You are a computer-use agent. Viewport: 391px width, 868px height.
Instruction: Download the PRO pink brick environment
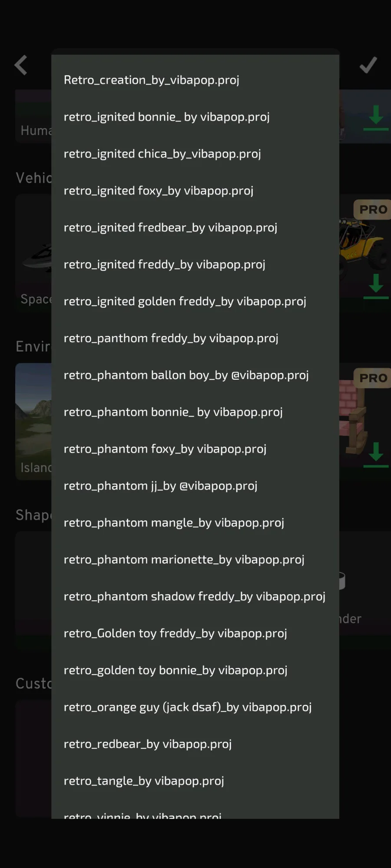tap(376, 455)
